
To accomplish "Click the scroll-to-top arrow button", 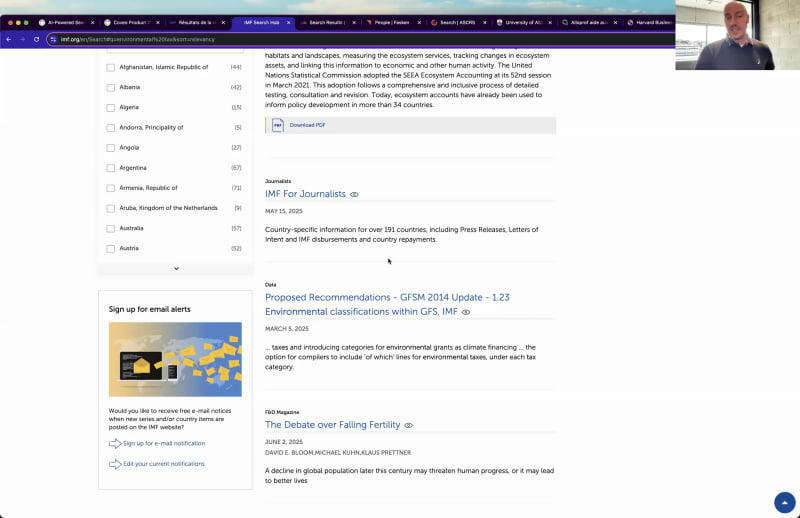I will (x=784, y=502).
